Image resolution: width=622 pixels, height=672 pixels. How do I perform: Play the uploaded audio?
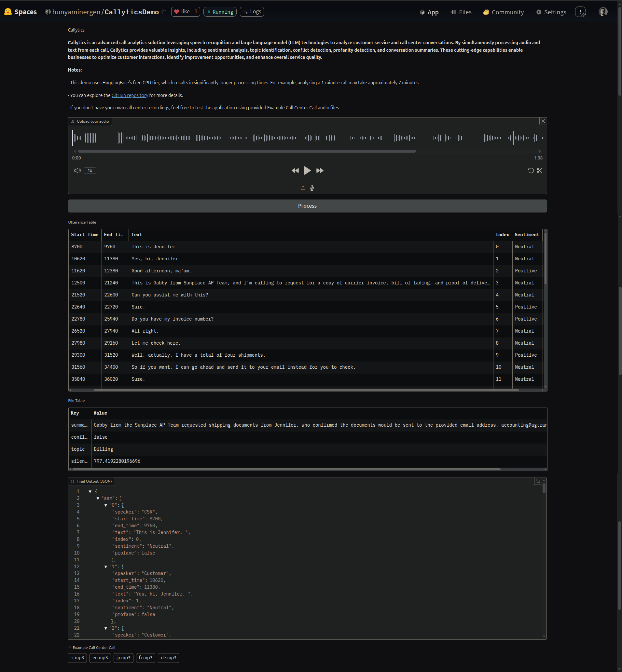tap(307, 171)
